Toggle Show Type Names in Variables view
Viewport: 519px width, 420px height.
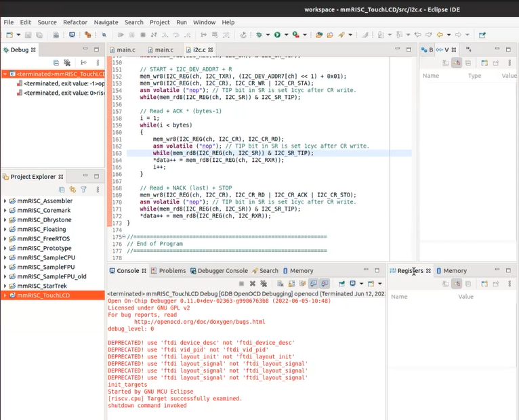pyautogui.click(x=447, y=62)
